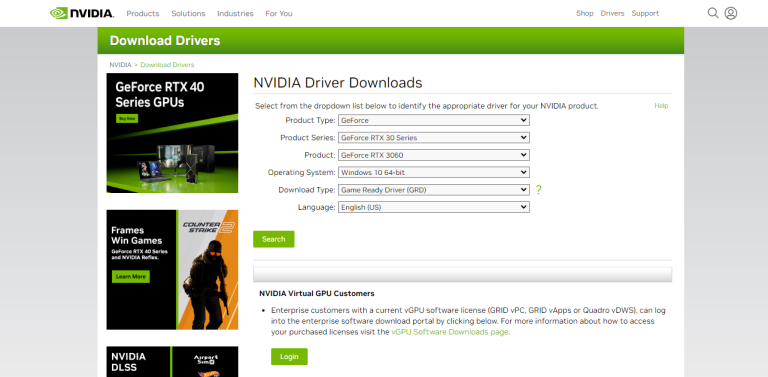Click the Product label next to GeForce RTX 3060
Image resolution: width=768 pixels, height=377 pixels.
320,155
